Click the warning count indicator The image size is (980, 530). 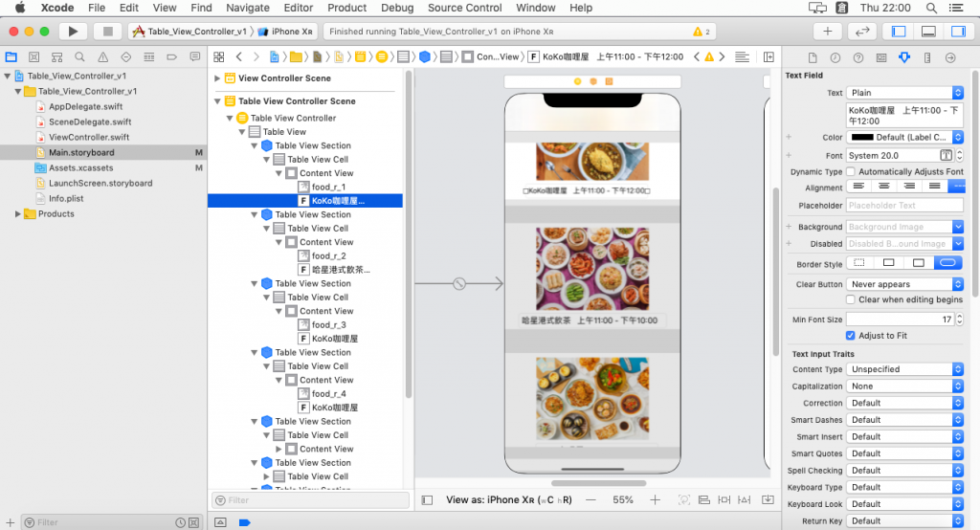tap(702, 32)
